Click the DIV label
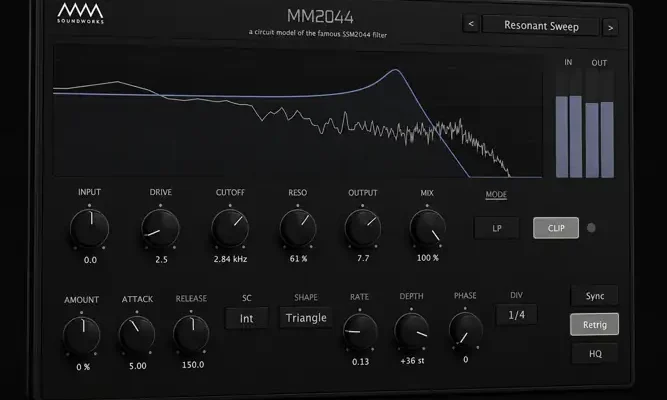This screenshot has width=667, height=400. coord(516,295)
